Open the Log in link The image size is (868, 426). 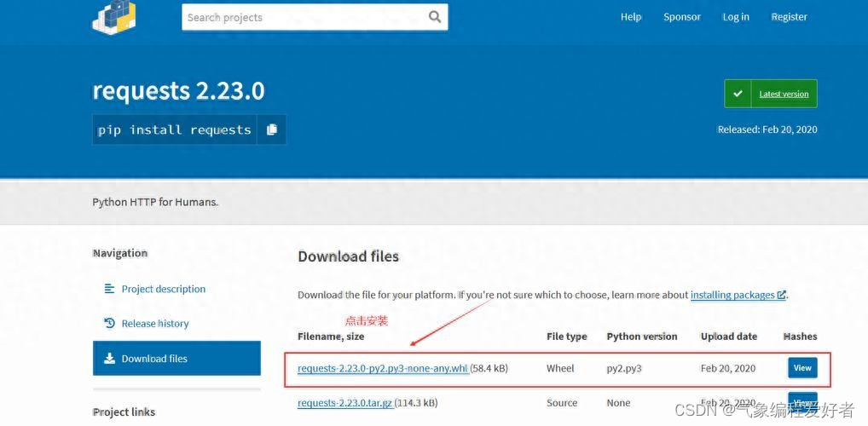[736, 17]
